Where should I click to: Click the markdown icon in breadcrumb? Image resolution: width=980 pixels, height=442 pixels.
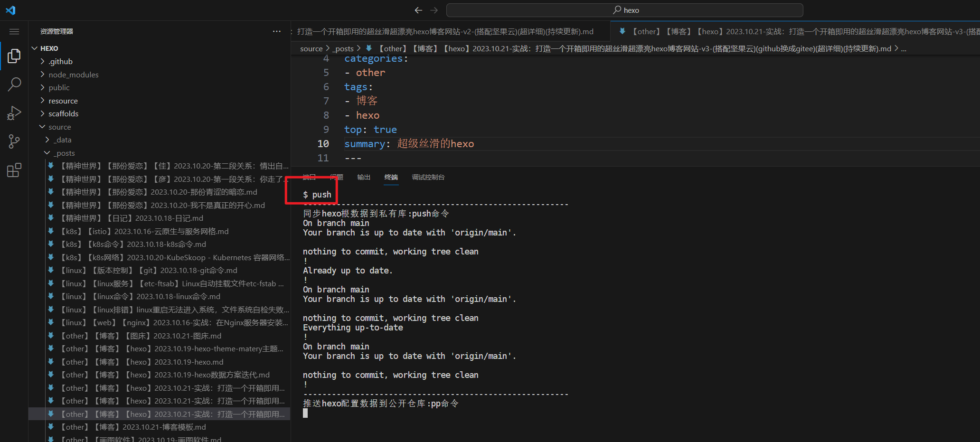coord(369,48)
